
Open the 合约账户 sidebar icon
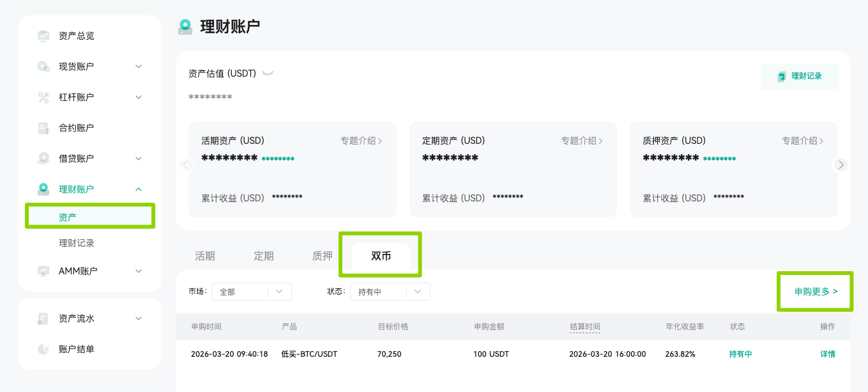(x=43, y=128)
